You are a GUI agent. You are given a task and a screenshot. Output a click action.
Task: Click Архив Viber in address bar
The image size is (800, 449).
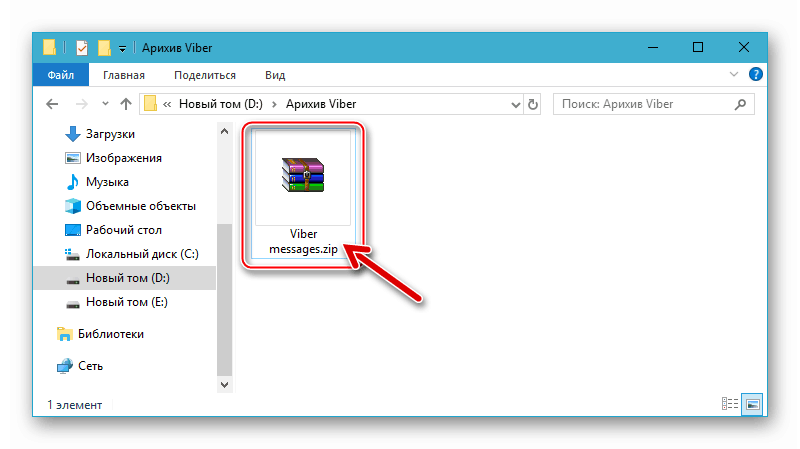[321, 104]
